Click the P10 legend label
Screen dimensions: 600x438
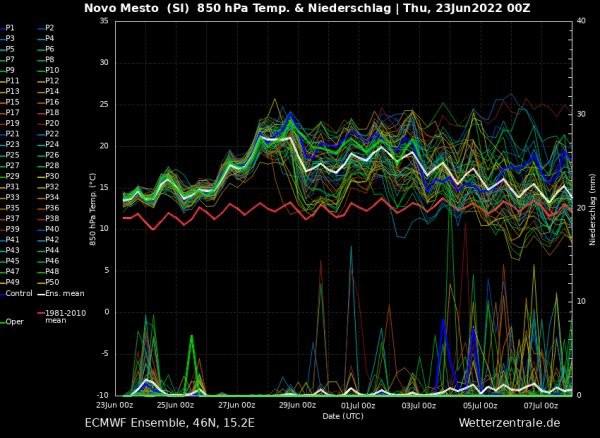(52, 70)
